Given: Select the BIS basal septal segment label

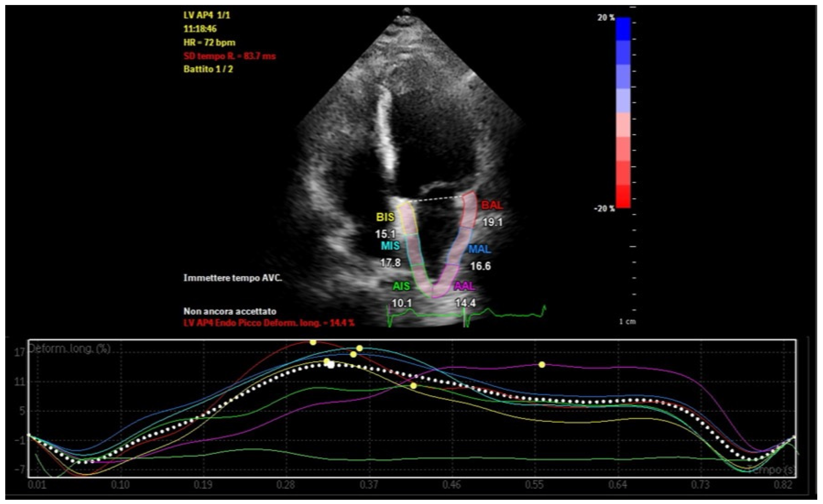Looking at the screenshot, I should click(x=385, y=217).
